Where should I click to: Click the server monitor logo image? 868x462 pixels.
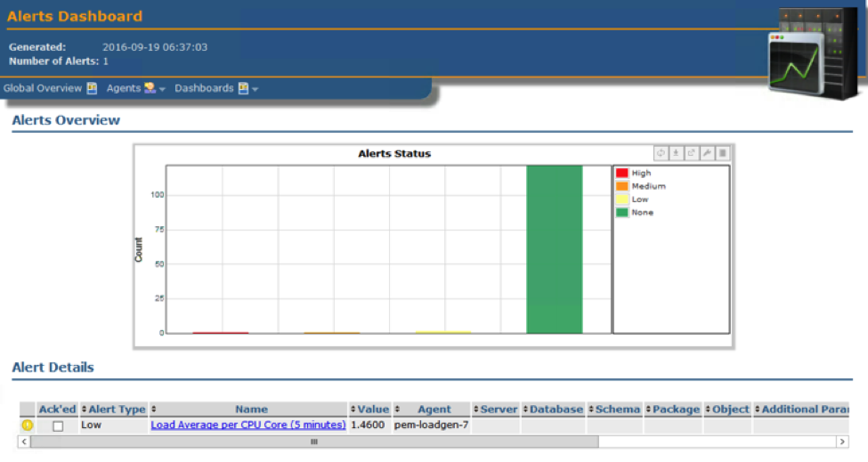(812, 55)
